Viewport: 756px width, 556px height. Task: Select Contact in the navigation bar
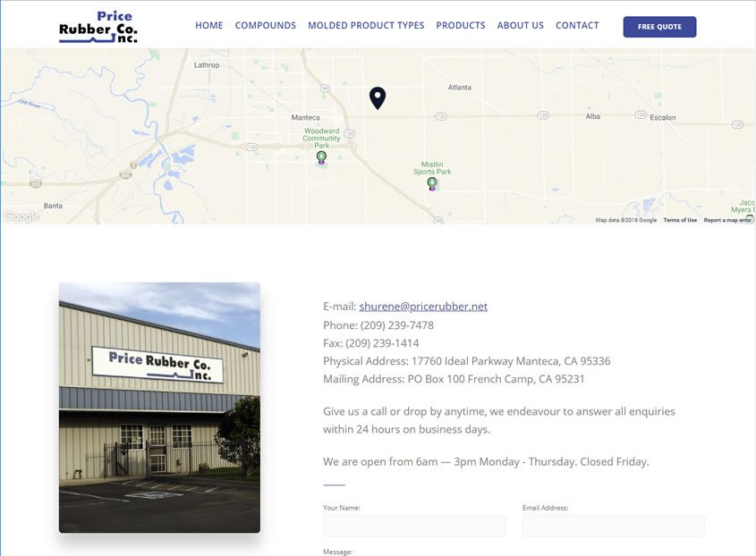click(577, 26)
